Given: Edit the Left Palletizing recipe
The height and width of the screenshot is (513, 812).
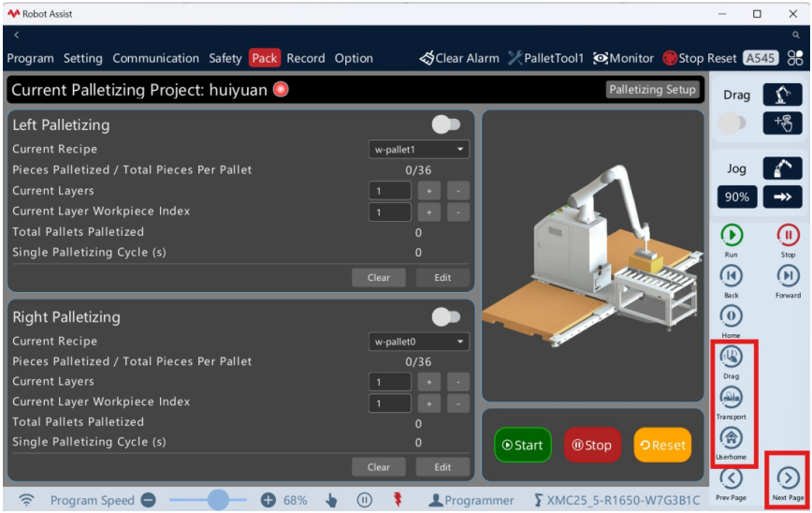Looking at the screenshot, I should [442, 277].
